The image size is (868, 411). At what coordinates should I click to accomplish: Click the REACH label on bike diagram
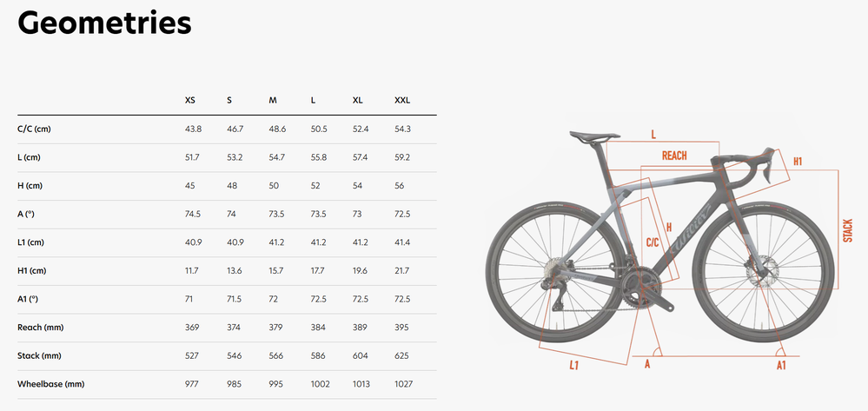click(x=674, y=156)
